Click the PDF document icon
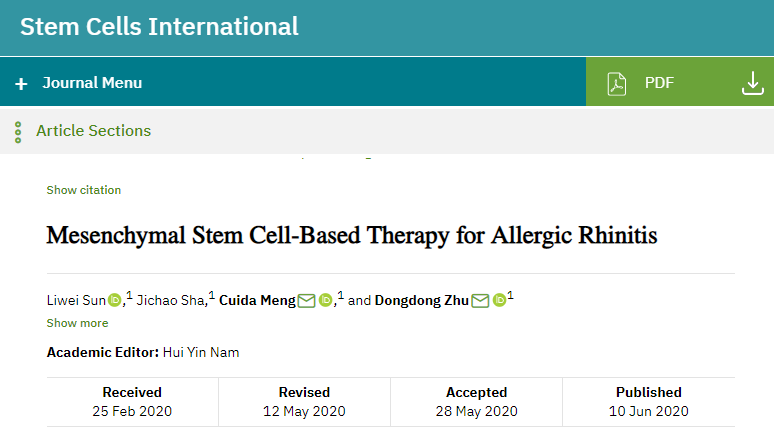 pyautogui.click(x=617, y=83)
